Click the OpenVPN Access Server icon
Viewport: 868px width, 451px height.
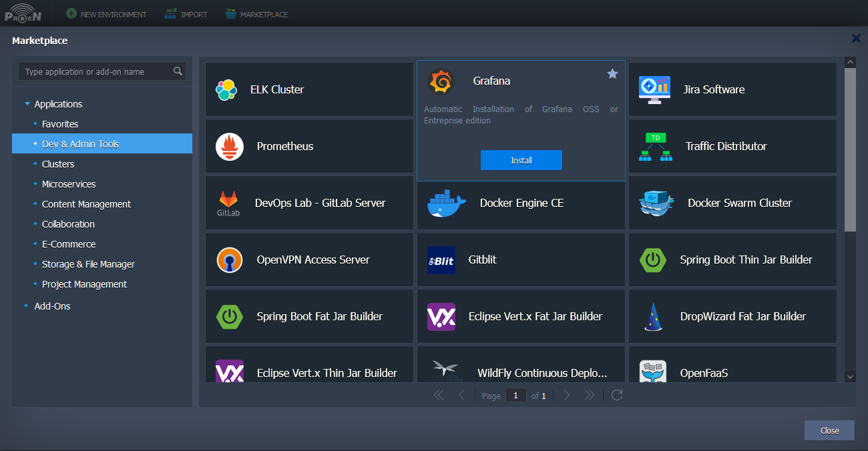(230, 260)
